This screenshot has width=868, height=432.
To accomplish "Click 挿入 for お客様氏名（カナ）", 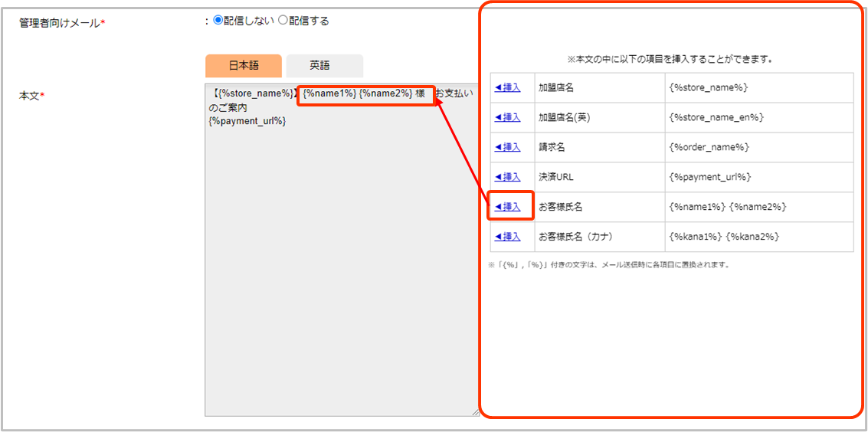I will [x=508, y=237].
